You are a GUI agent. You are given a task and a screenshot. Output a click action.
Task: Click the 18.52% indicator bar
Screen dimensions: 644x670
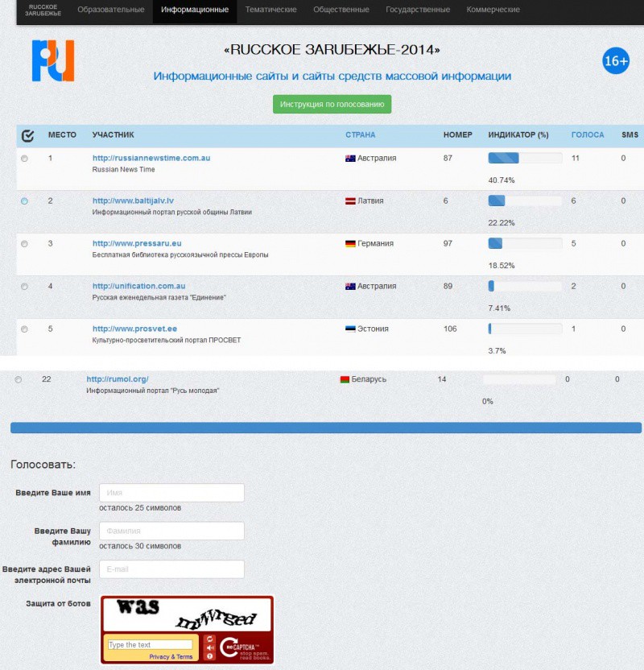(x=525, y=243)
